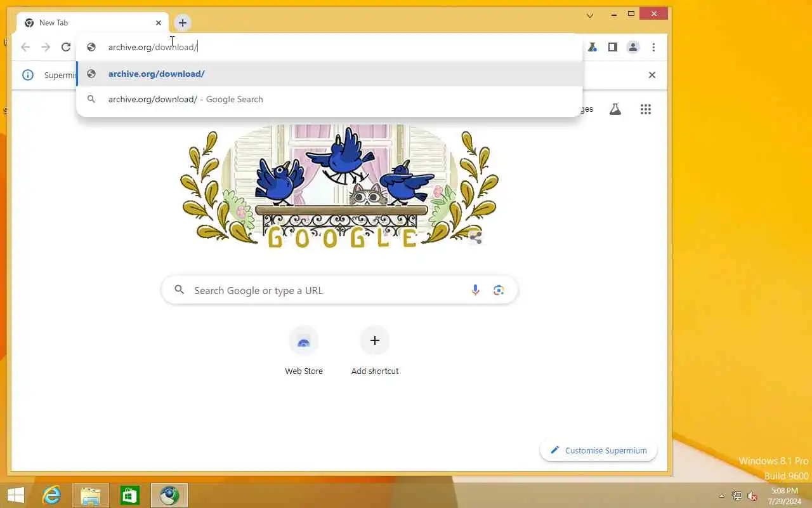Screen dimensions: 812x508
Task: Select the New Tab tab
Action: tap(93, 23)
